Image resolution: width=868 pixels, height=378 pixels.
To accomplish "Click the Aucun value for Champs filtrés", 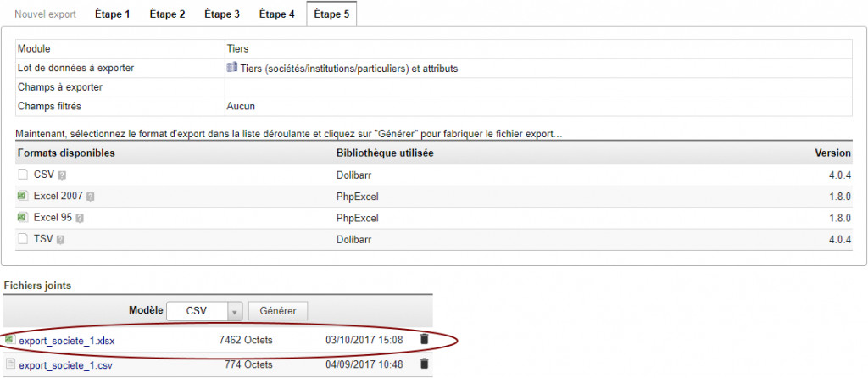I will pos(241,106).
